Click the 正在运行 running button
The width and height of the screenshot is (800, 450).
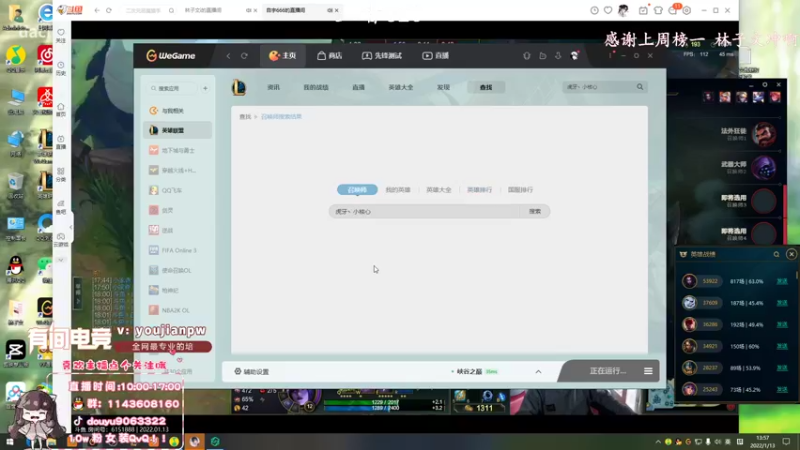tap(608, 371)
